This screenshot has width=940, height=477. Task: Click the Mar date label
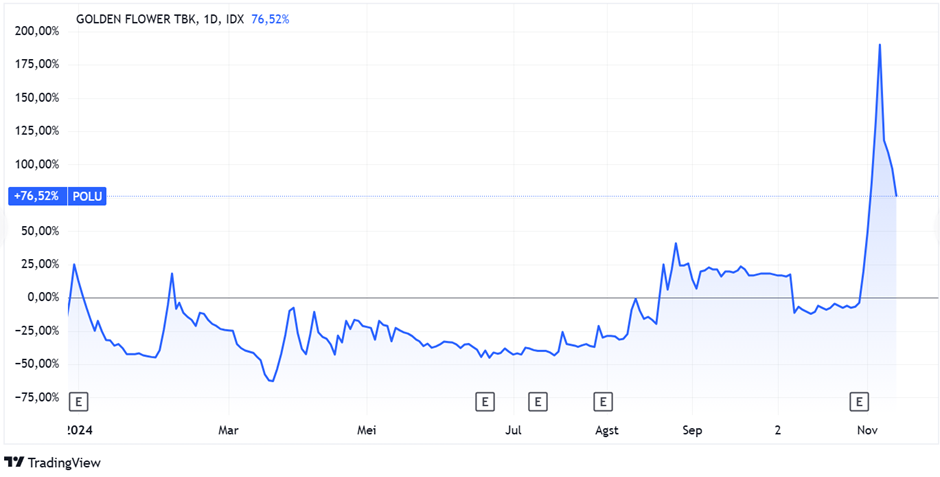(x=228, y=430)
